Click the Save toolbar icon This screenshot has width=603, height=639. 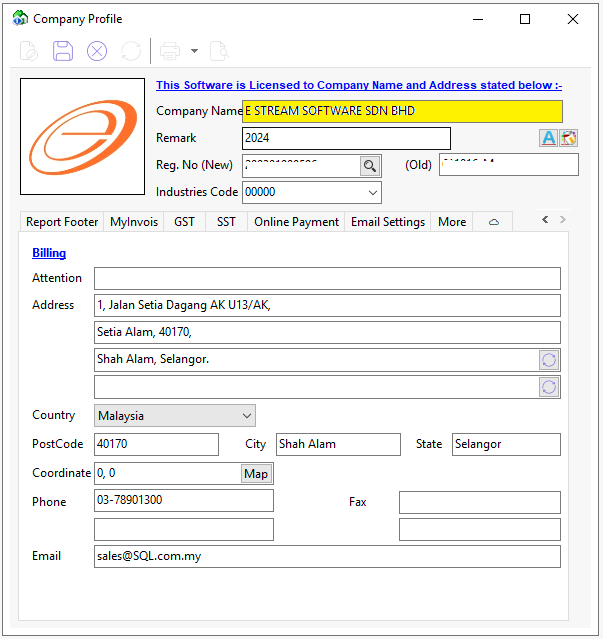point(63,51)
